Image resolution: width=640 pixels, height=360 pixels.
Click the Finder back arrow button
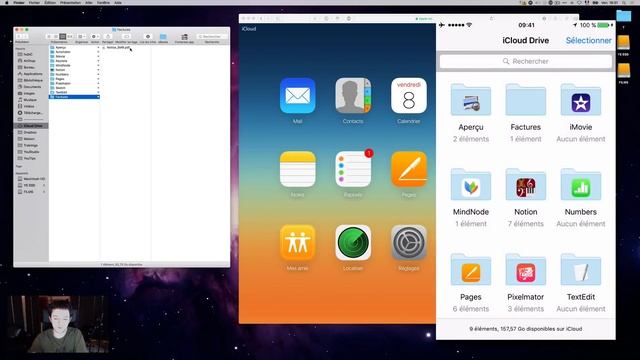[19, 36]
